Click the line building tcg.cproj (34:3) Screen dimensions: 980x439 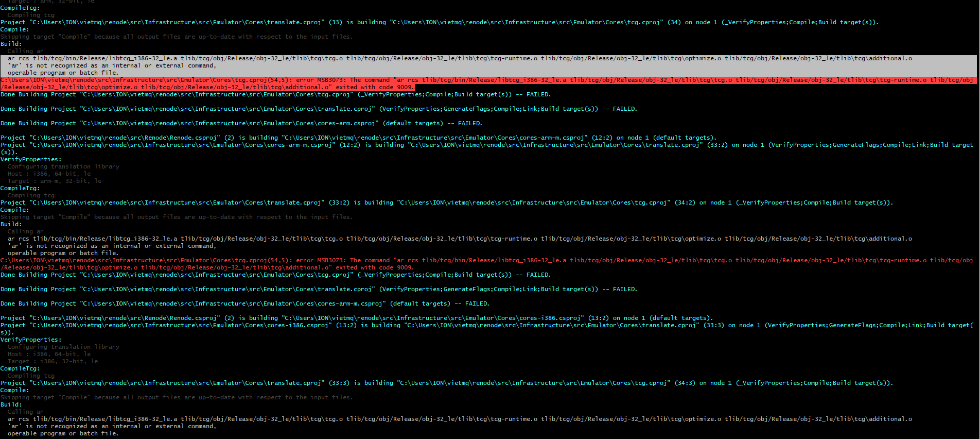pos(447,383)
